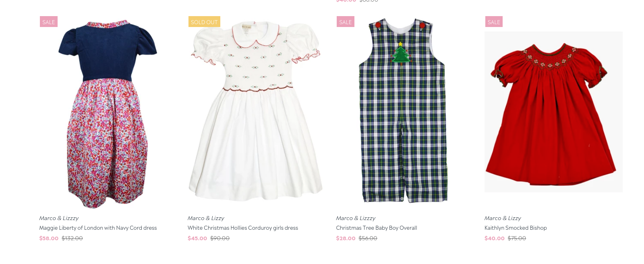Click the $40.00 sale price
This screenshot has height=264, width=644.
(x=495, y=238)
